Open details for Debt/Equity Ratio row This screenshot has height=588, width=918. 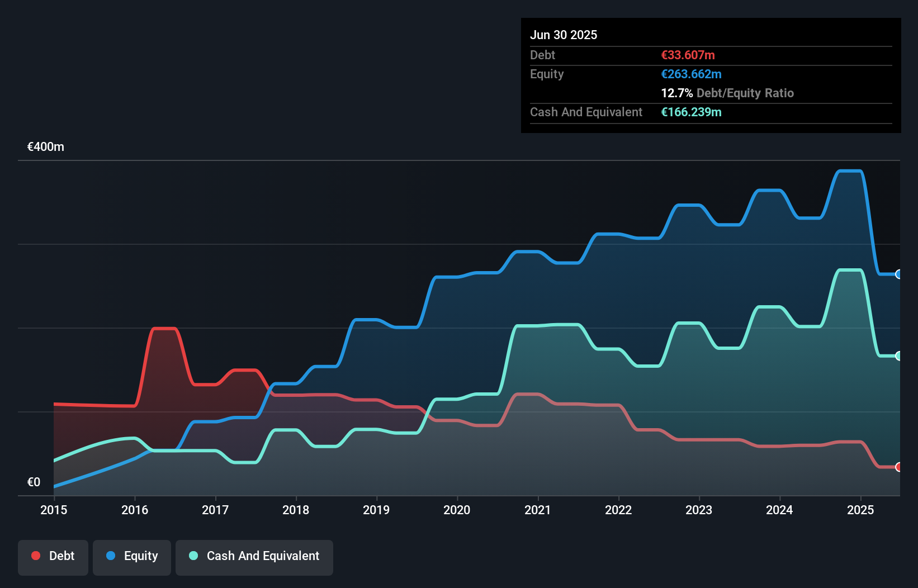pyautogui.click(x=727, y=93)
